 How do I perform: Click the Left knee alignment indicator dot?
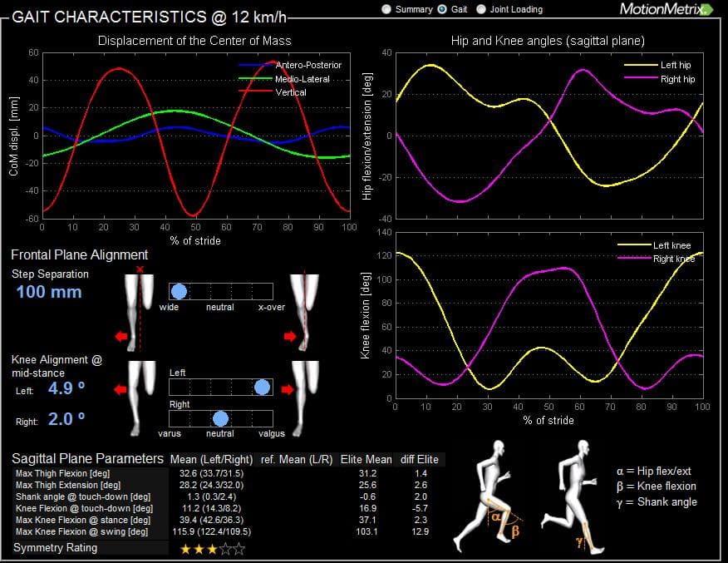(263, 387)
